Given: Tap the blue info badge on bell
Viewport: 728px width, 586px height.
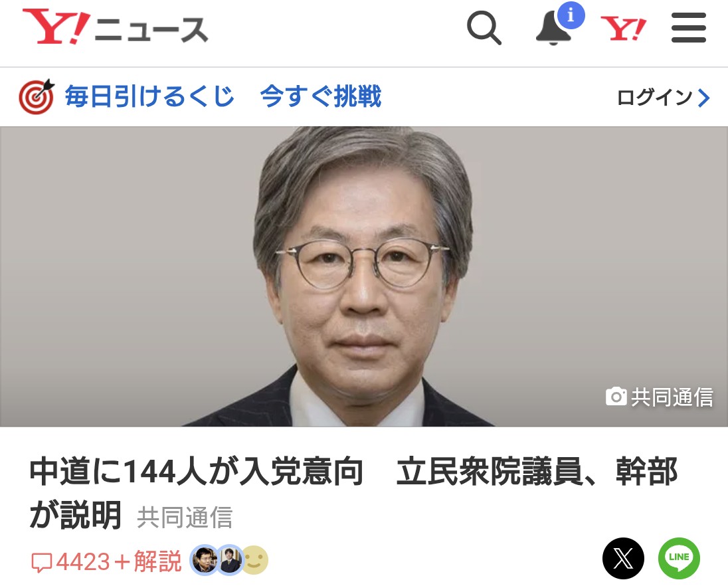Looking at the screenshot, I should coord(571,15).
